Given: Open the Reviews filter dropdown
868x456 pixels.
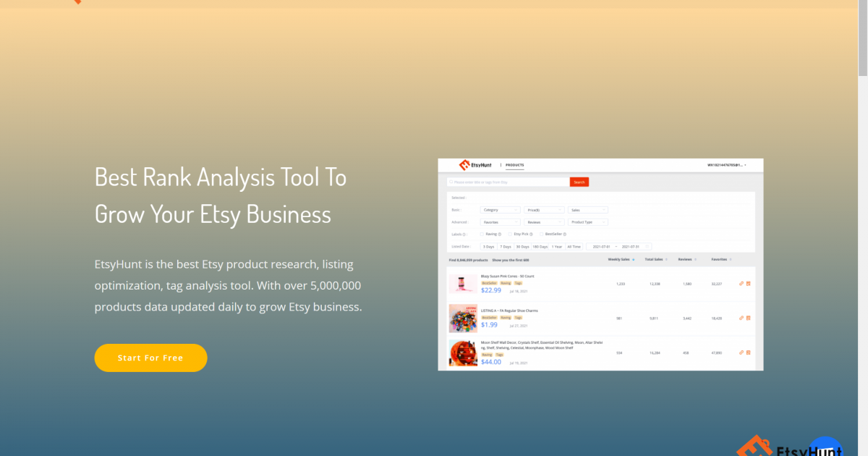Looking at the screenshot, I should 544,222.
